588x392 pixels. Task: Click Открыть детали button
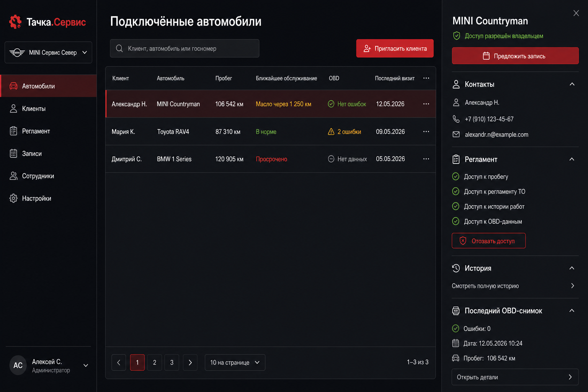[x=515, y=377]
